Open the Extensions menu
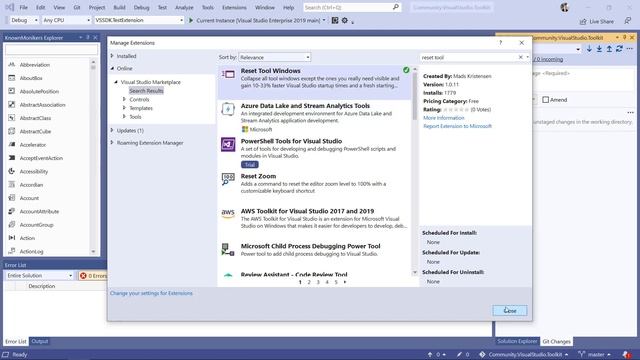 point(234,7)
